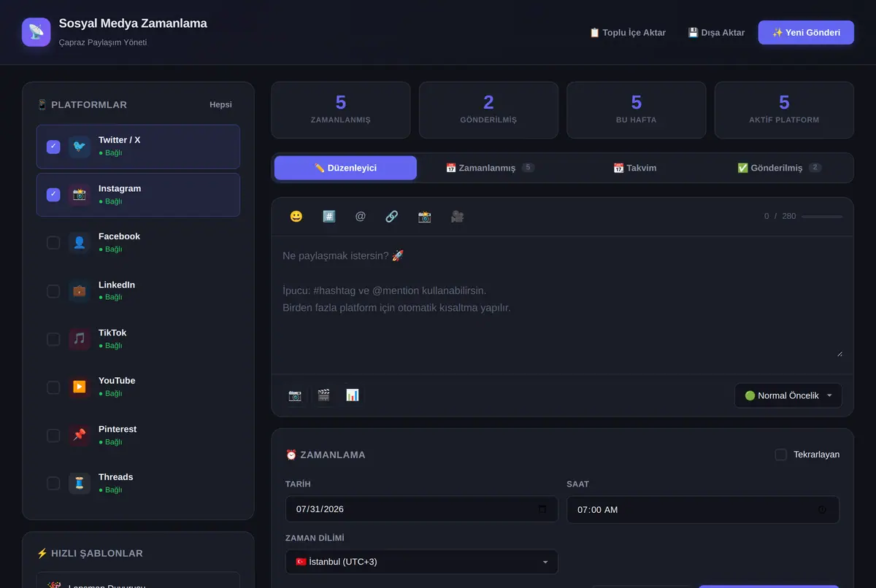The width and height of the screenshot is (876, 588).
Task: Expand the İstanbul (UTC+3) time zone dropdown
Action: [x=422, y=562]
